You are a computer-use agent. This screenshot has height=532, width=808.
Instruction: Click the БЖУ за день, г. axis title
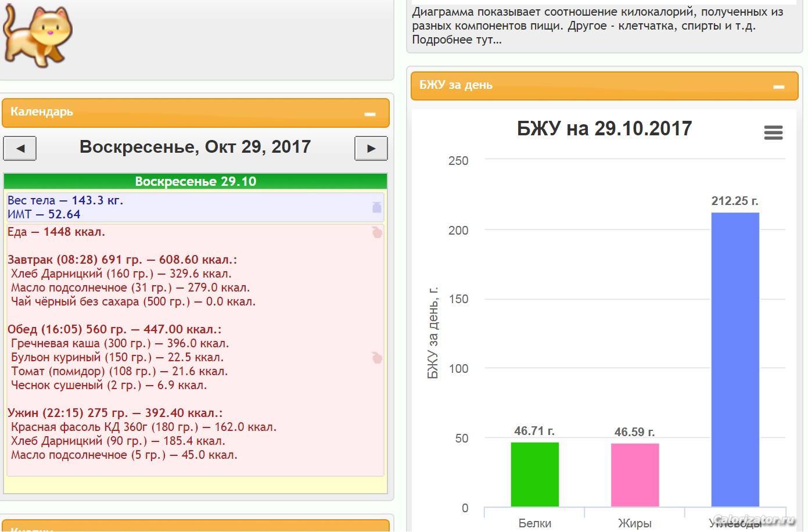click(x=433, y=333)
